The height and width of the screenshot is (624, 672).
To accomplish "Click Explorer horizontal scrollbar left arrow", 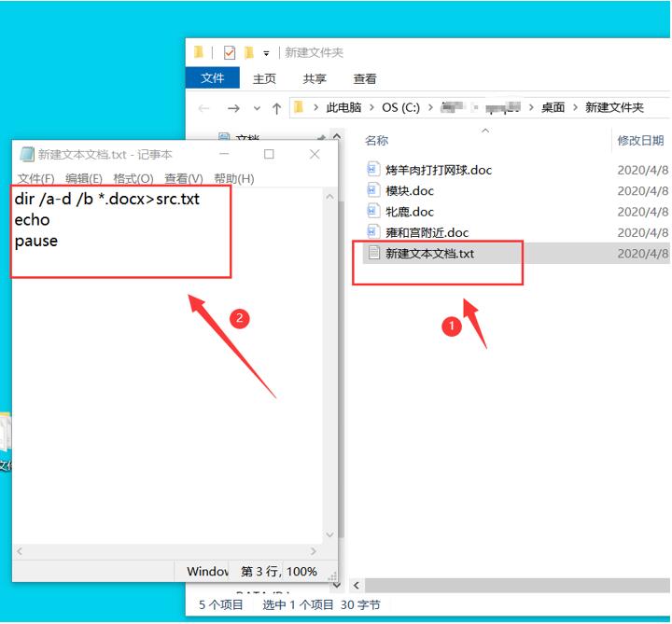I will 357,585.
